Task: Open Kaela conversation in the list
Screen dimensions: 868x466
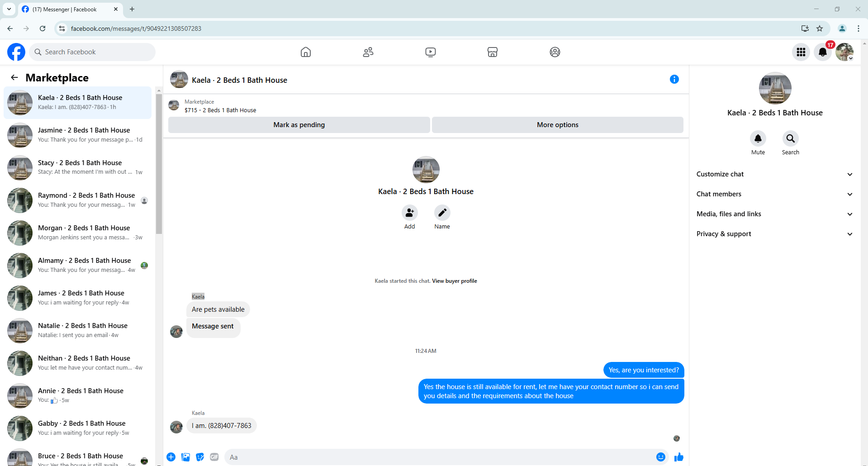Action: 78,103
